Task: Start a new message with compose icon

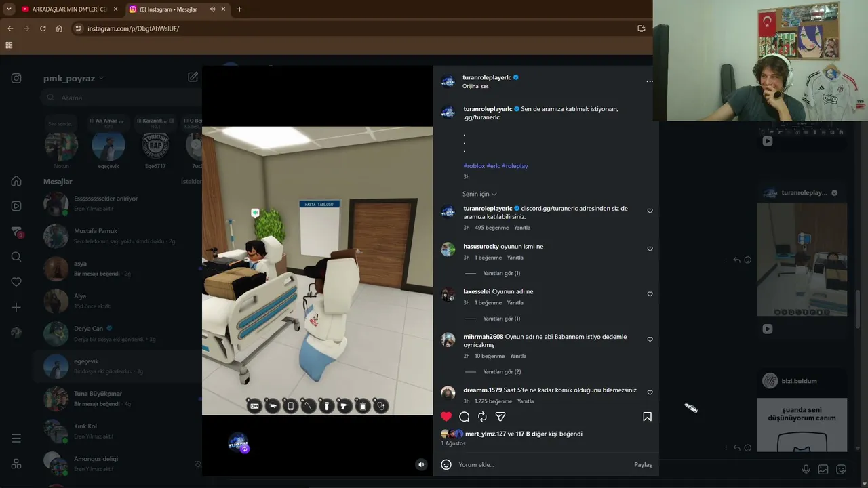Action: (x=193, y=77)
